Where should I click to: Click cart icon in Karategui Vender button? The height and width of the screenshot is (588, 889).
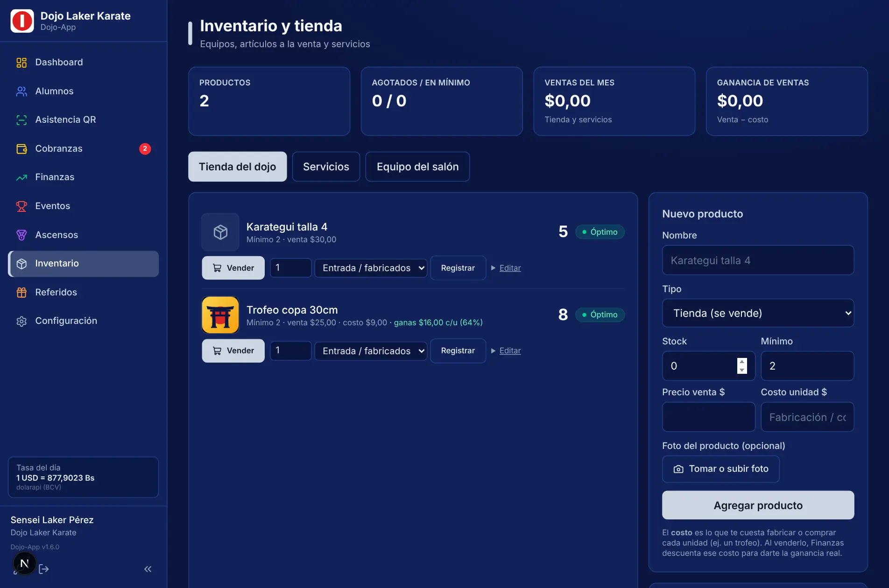[x=217, y=268]
